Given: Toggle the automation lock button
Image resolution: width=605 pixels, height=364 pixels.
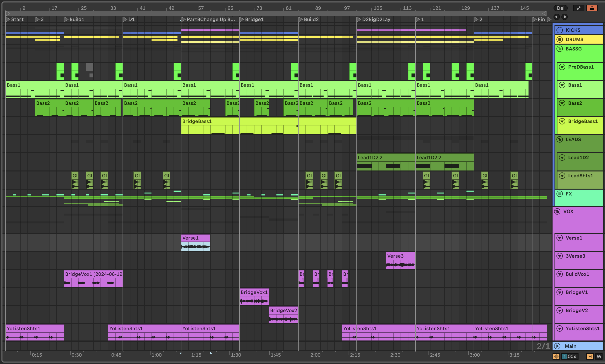Looking at the screenshot, I should click(592, 8).
